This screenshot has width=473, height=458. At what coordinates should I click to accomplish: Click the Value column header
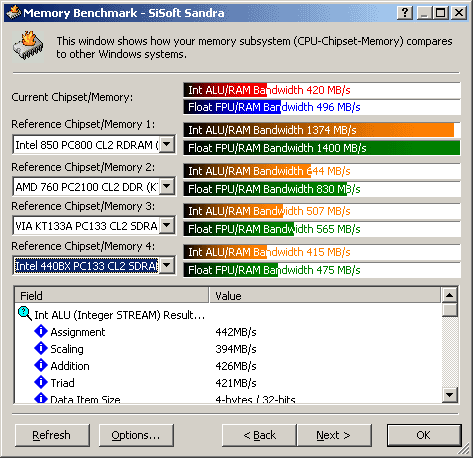point(325,296)
